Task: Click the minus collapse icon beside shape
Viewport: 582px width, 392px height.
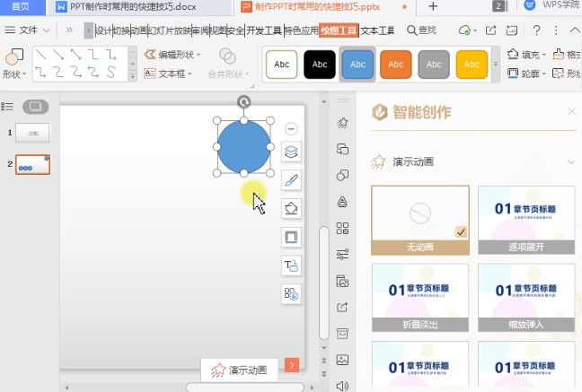Action: tap(291, 128)
